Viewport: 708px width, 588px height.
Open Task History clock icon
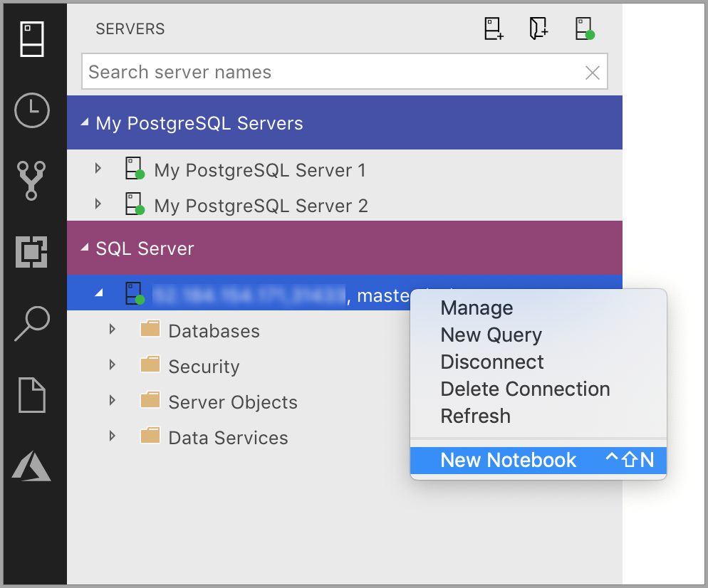point(31,110)
